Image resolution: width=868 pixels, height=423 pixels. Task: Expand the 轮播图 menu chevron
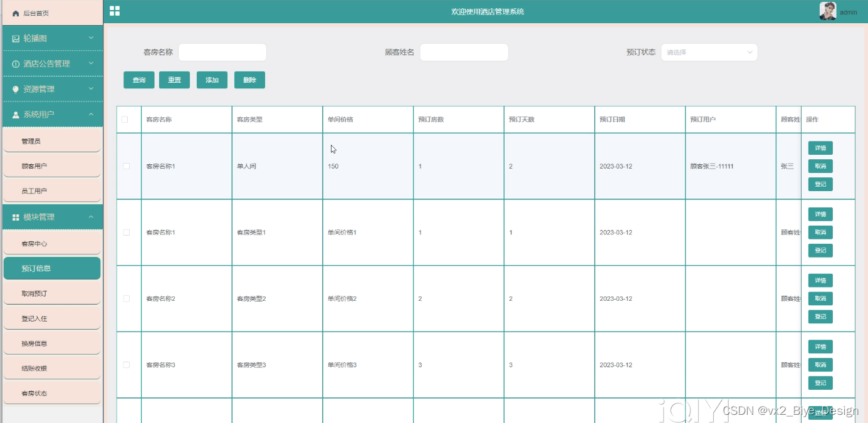tap(91, 38)
